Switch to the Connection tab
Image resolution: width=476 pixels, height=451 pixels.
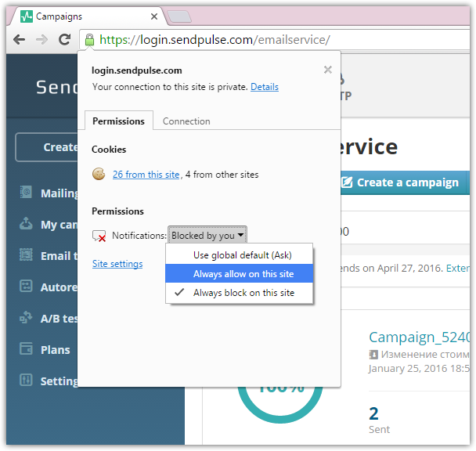[x=186, y=121]
